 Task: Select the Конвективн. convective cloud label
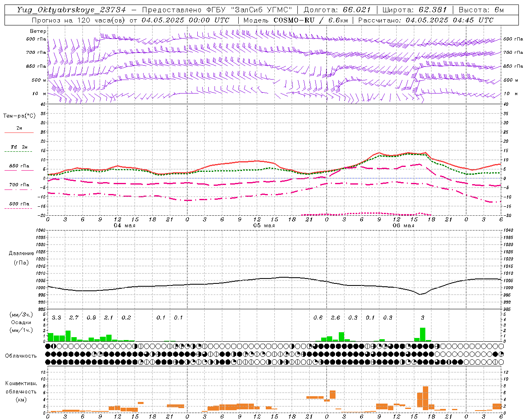click(x=21, y=383)
